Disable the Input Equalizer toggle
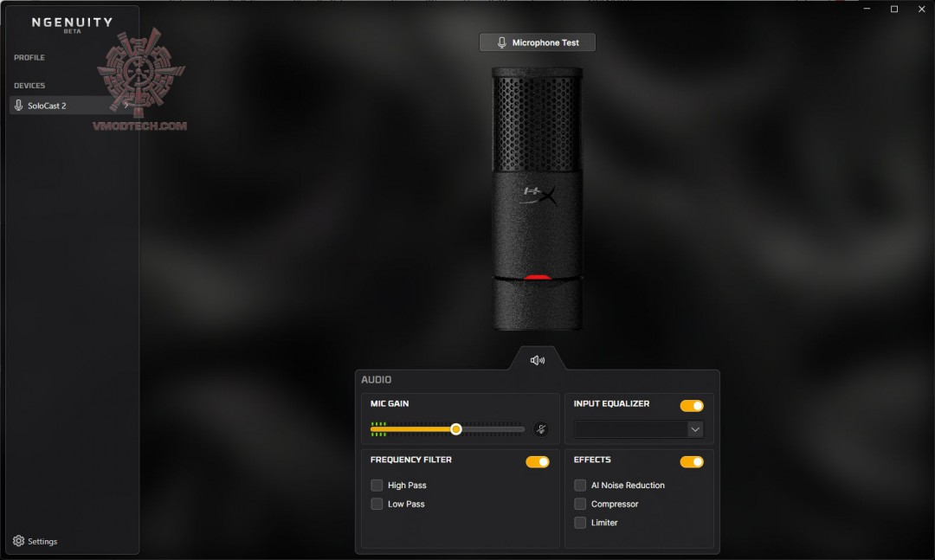This screenshot has width=935, height=560. (x=692, y=404)
